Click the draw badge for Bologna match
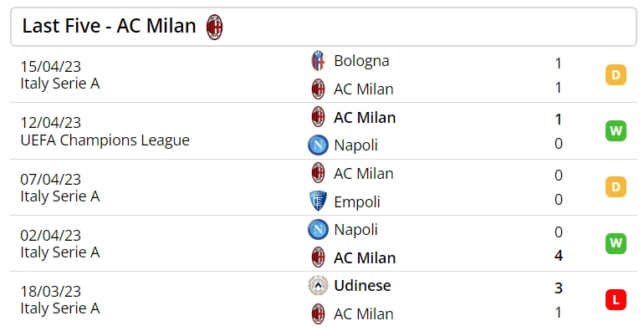 click(x=616, y=74)
